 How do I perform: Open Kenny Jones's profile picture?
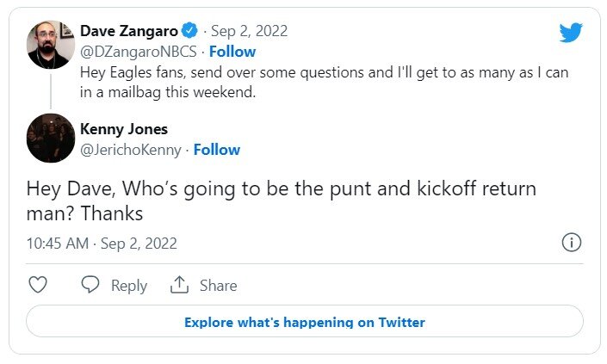pos(51,138)
